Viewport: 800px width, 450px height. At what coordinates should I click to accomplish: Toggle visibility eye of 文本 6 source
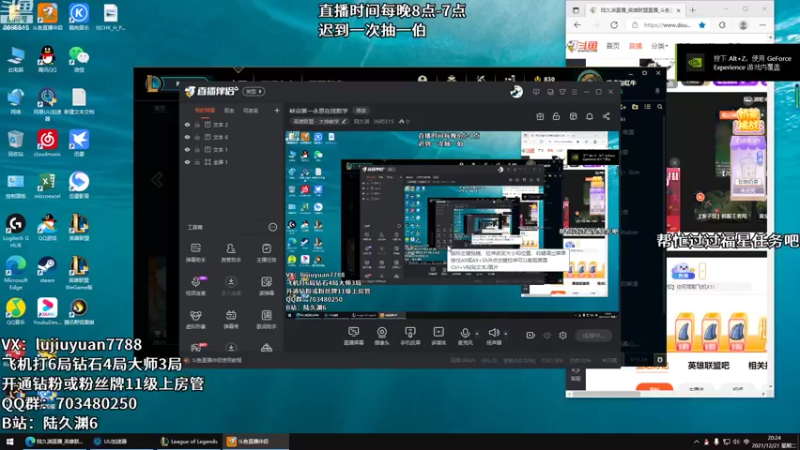point(187,137)
